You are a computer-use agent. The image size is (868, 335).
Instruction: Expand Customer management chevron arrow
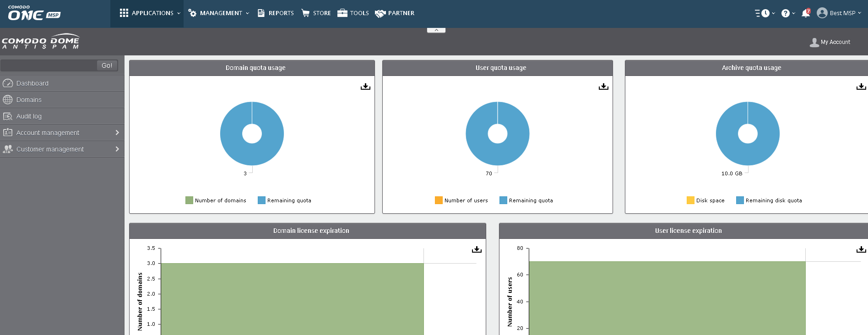pos(117,149)
